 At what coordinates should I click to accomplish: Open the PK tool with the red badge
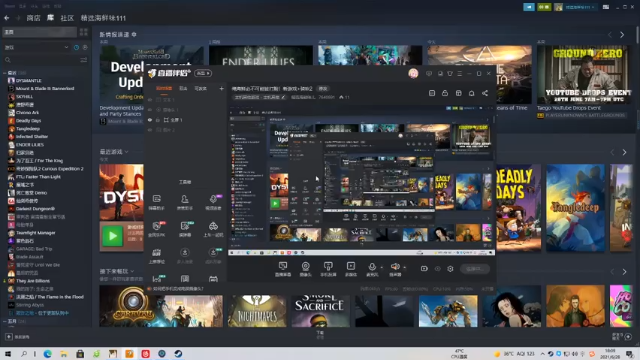tap(157, 229)
